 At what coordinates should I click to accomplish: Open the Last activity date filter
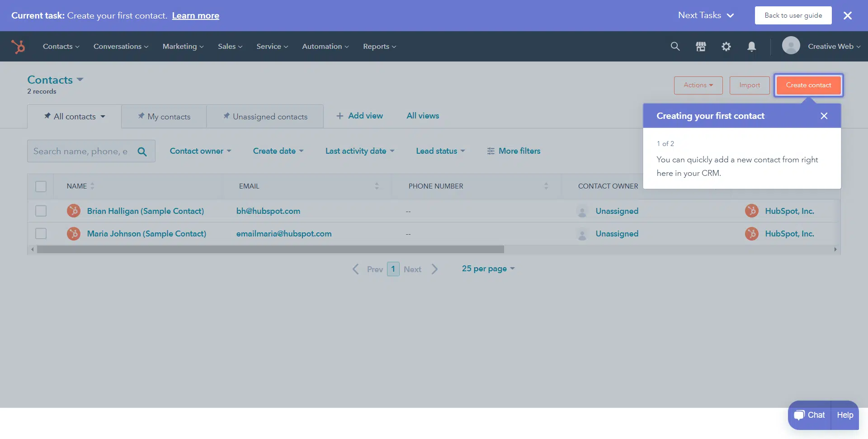[x=360, y=151]
